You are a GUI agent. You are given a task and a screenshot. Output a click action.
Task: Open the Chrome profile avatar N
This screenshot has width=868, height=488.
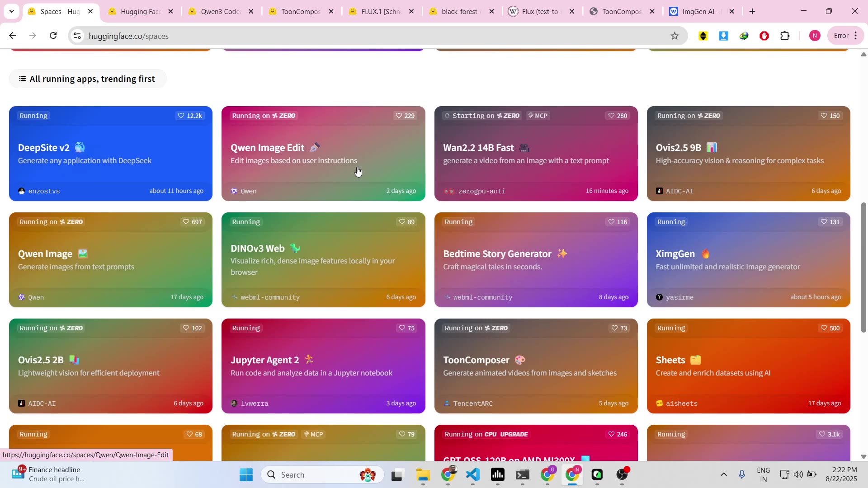tap(815, 36)
